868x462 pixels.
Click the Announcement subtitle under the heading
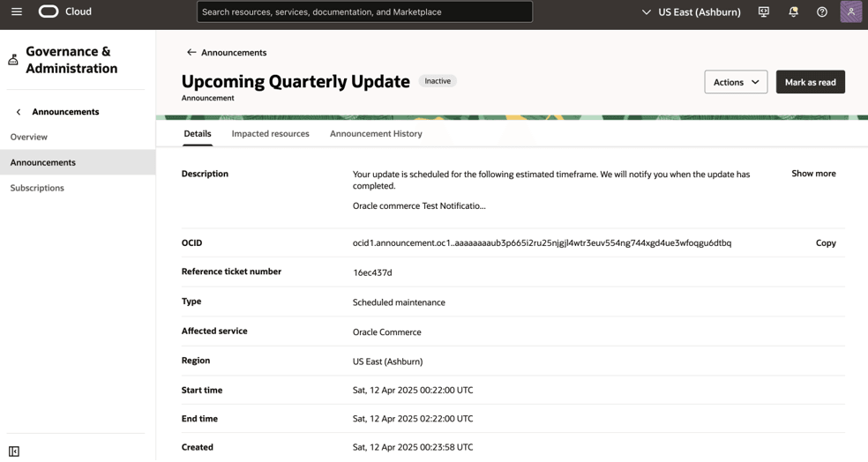click(x=207, y=98)
